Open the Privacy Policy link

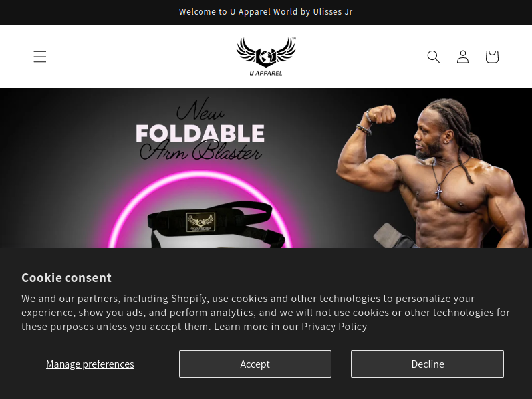pos(334,327)
